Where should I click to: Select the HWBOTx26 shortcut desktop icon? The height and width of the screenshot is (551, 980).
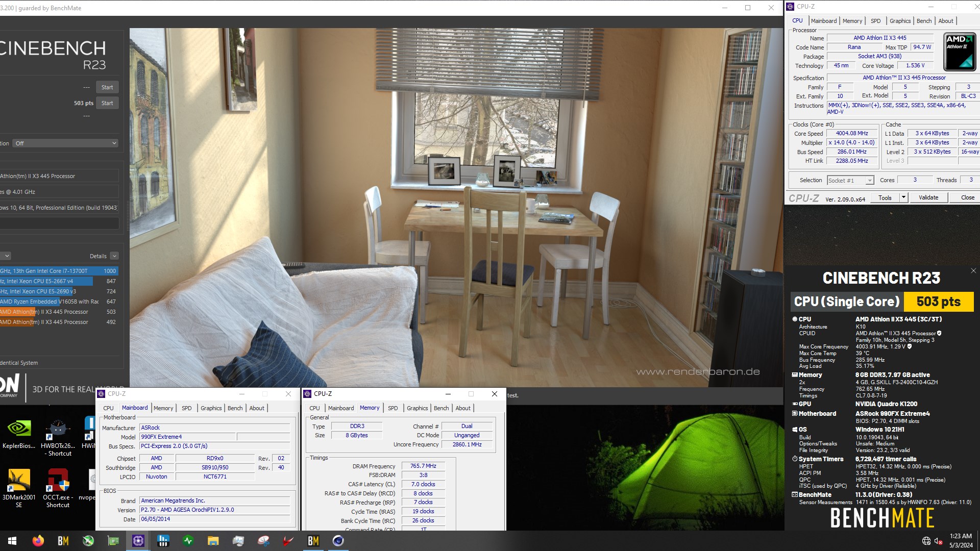58,437
